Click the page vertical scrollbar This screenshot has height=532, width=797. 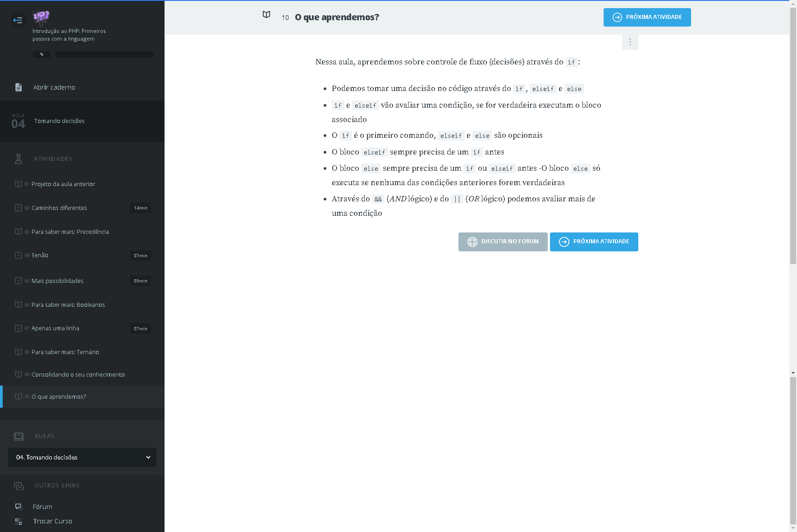point(793,135)
